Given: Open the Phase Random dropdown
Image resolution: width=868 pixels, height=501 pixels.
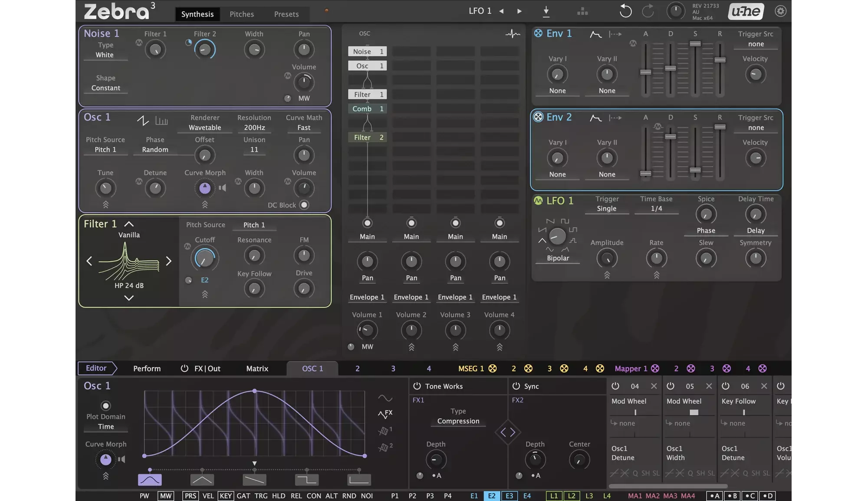Looking at the screenshot, I should click(x=155, y=150).
